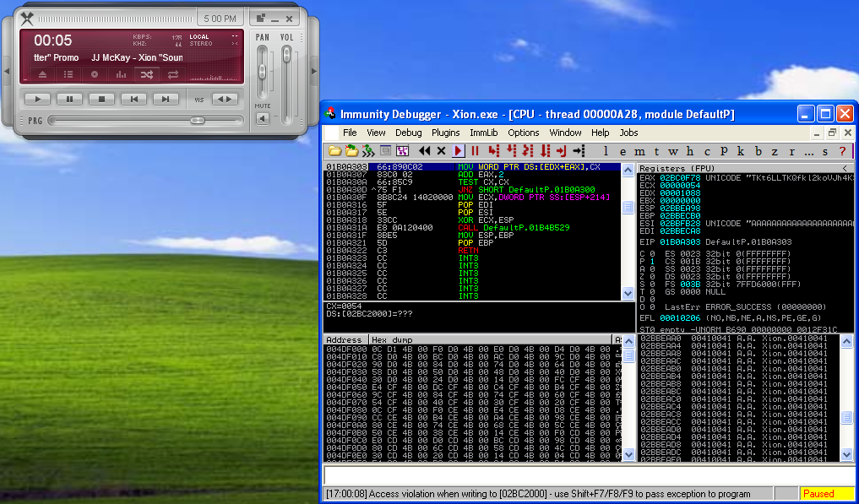Toggle repeat mode in Xion player
This screenshot has height=504, width=859.
point(173,74)
